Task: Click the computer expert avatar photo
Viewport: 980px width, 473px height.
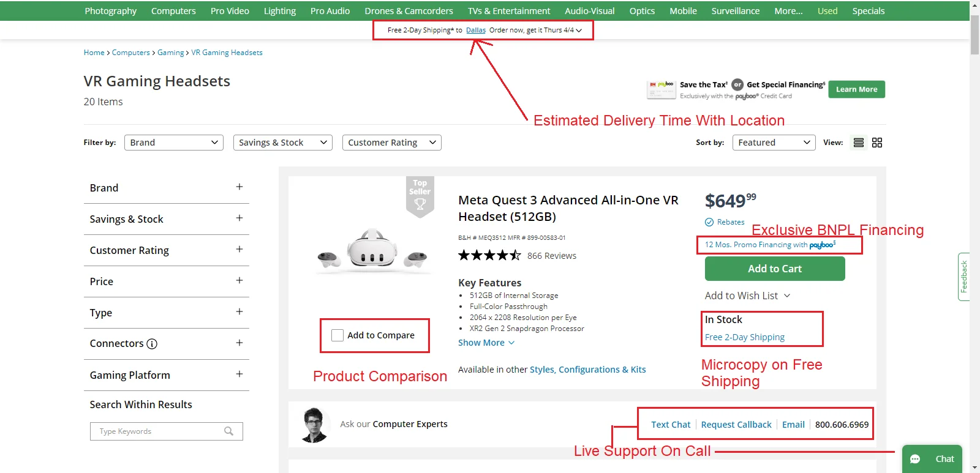Action: click(314, 425)
